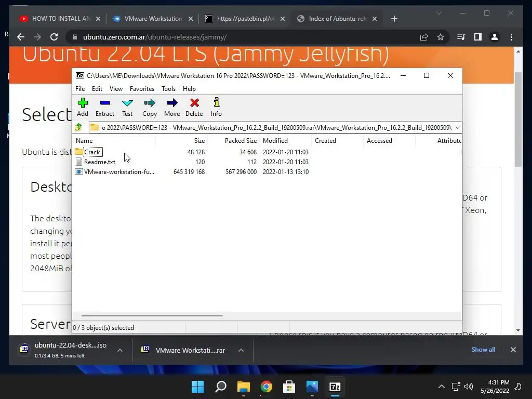
Task: Open Windows taskbar Search
Action: pyautogui.click(x=221, y=387)
